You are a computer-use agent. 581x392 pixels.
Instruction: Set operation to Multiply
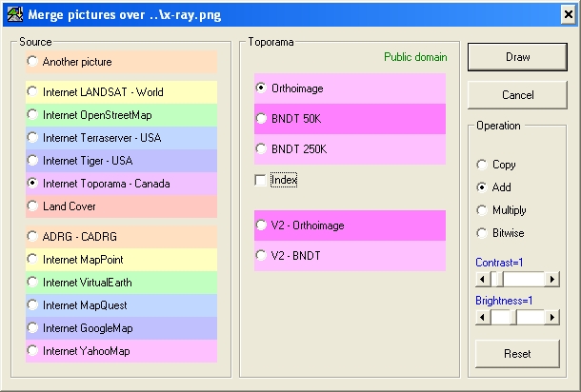(x=501, y=210)
